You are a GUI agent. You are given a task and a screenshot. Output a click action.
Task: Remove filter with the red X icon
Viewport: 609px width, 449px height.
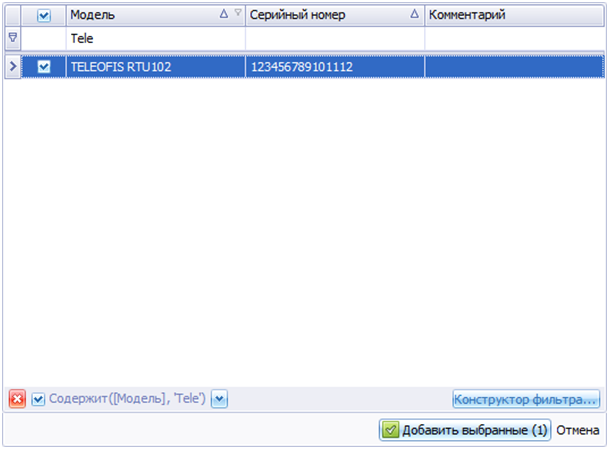pyautogui.click(x=17, y=399)
